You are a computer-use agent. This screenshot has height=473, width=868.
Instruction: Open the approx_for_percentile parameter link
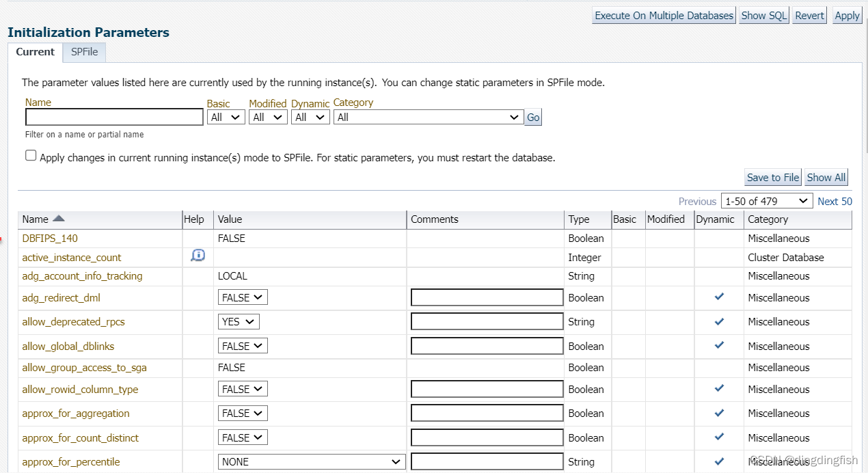[71, 461]
